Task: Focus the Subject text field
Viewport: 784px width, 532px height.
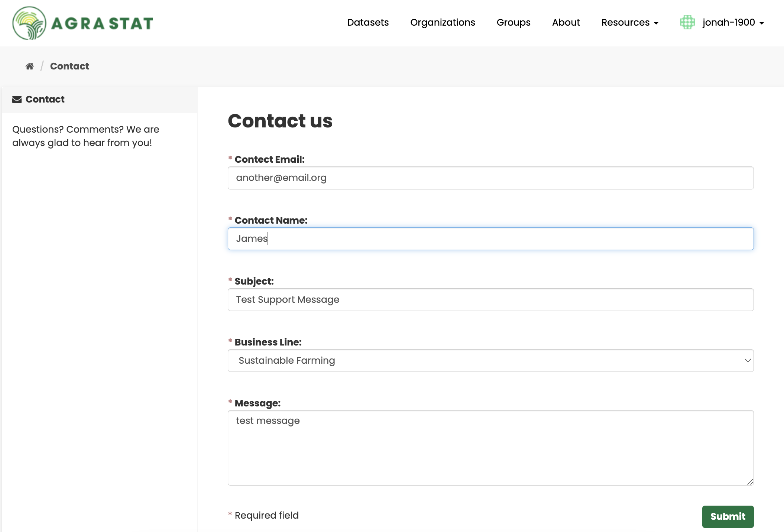Action: [490, 300]
